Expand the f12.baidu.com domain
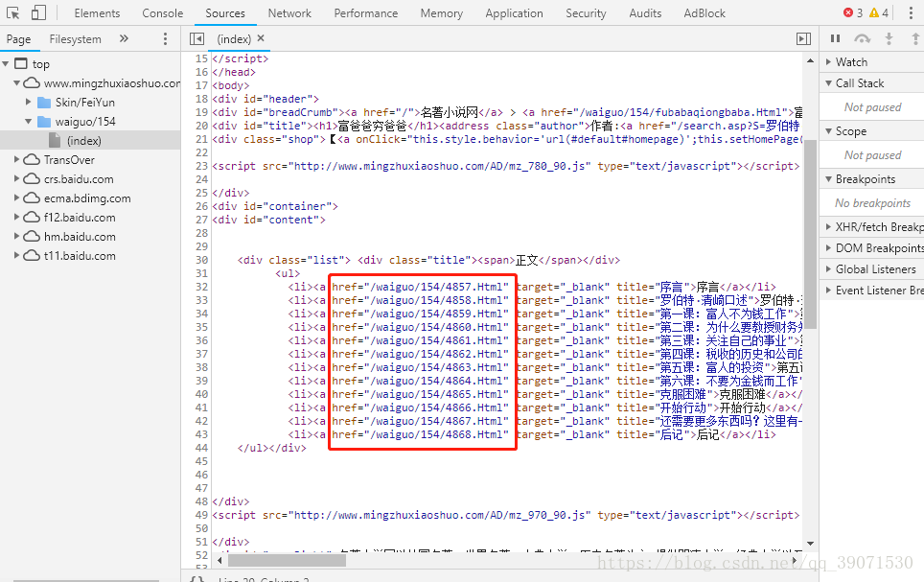Screen dimensions: 924x582 point(17,217)
